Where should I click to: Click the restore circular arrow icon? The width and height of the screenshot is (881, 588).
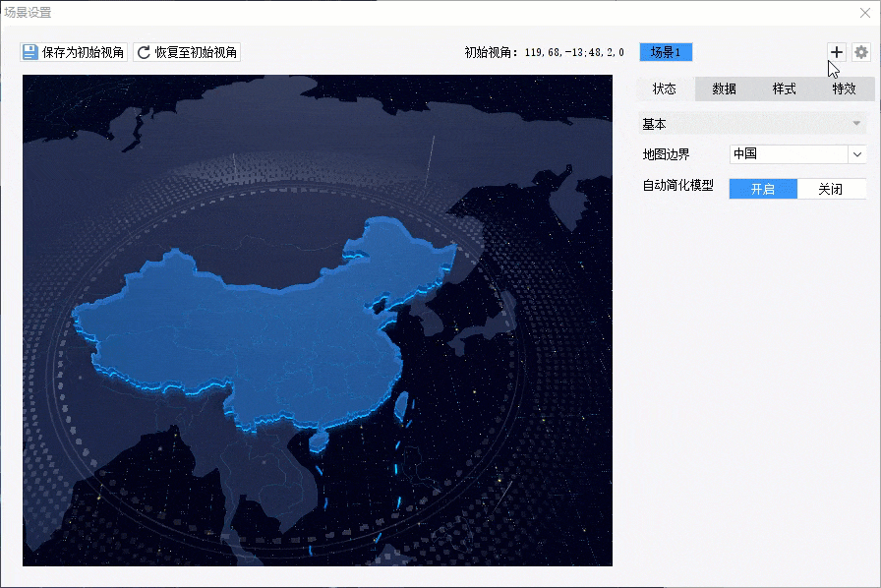coord(144,52)
